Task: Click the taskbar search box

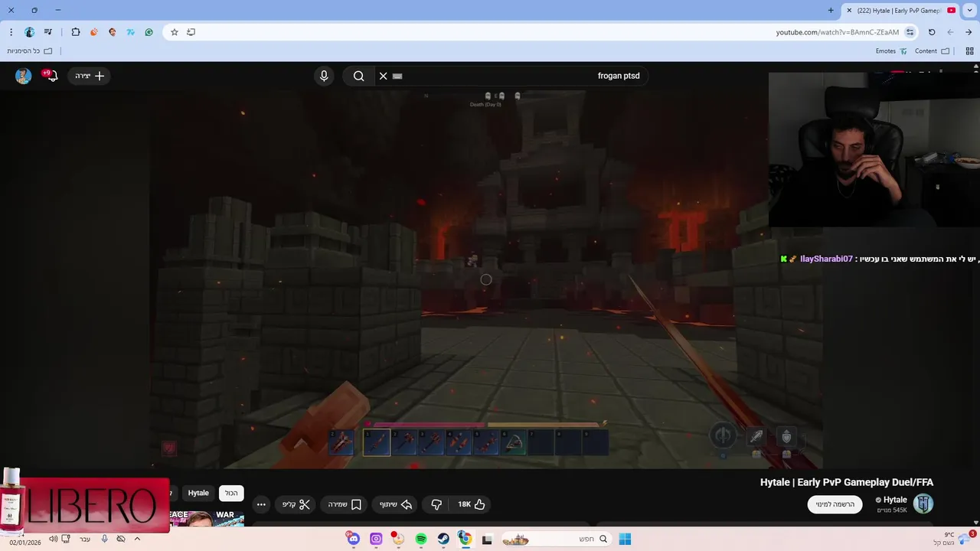Action: (557, 539)
